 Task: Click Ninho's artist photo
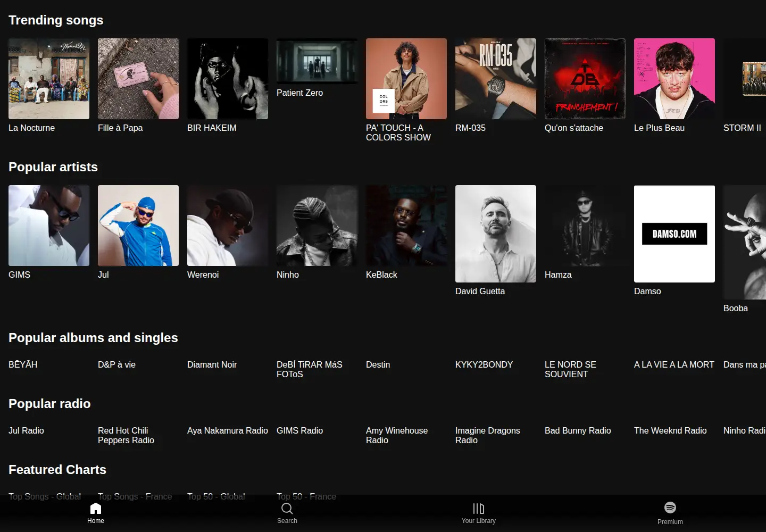pyautogui.click(x=317, y=226)
